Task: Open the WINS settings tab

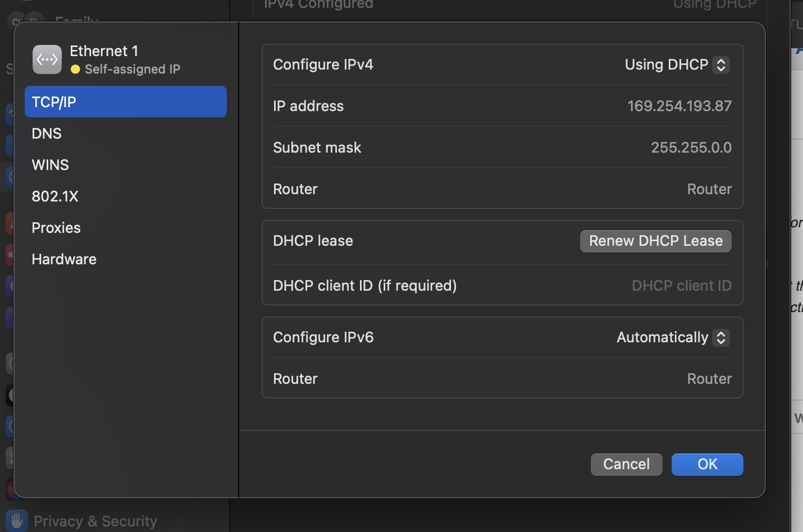Action: (51, 165)
